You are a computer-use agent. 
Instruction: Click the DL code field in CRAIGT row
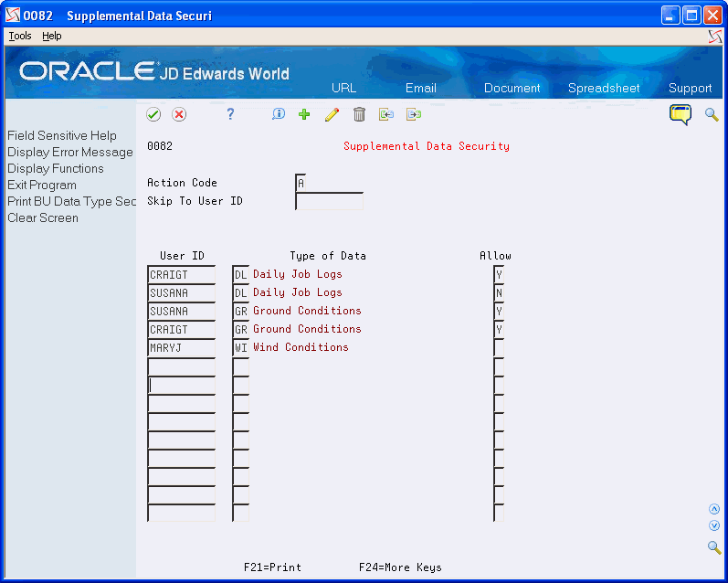(240, 274)
